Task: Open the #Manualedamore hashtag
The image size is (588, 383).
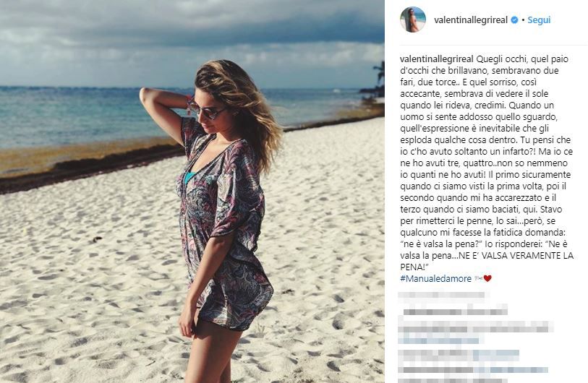Action: coord(435,278)
